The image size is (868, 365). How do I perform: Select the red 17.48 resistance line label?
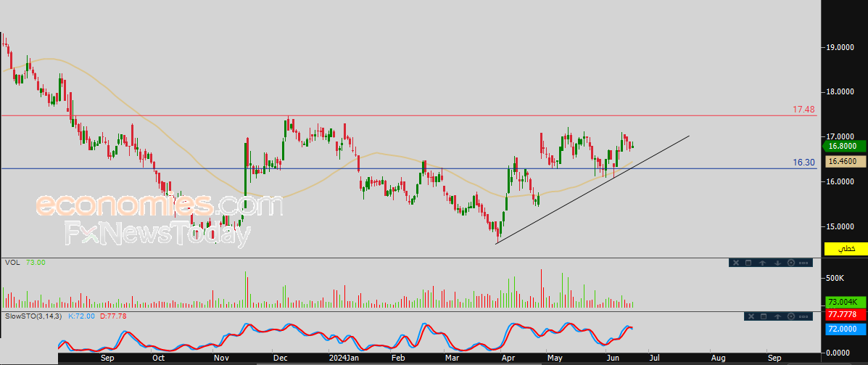803,110
